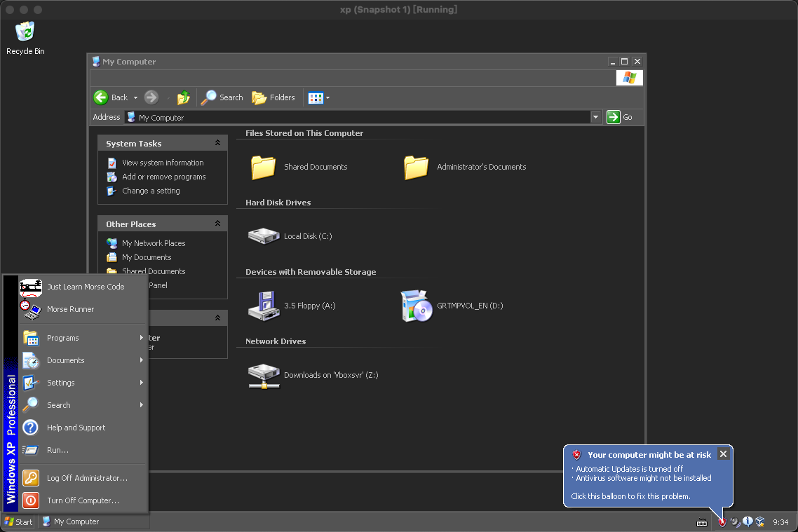
Task: Click Log Off Administrator...
Action: tap(83, 478)
